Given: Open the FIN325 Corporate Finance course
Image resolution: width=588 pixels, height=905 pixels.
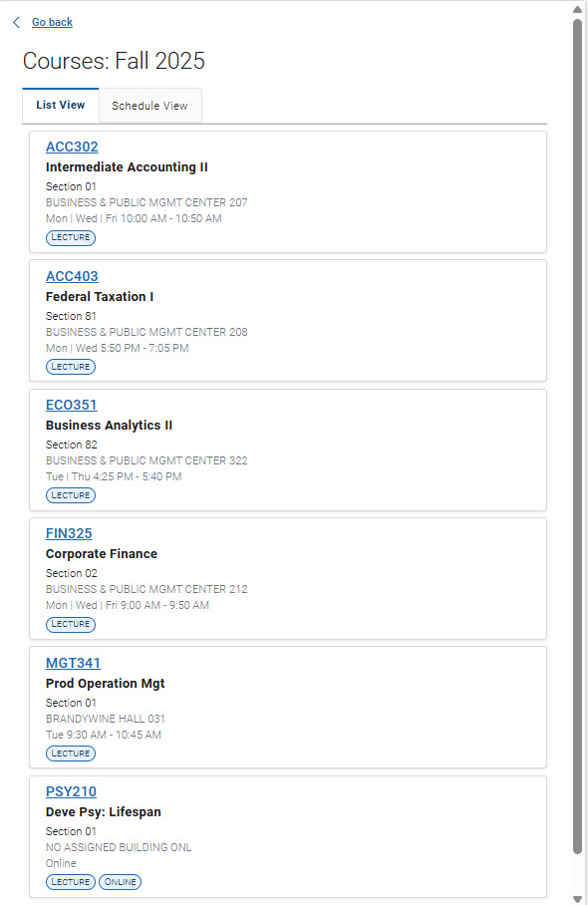Looking at the screenshot, I should coord(69,533).
